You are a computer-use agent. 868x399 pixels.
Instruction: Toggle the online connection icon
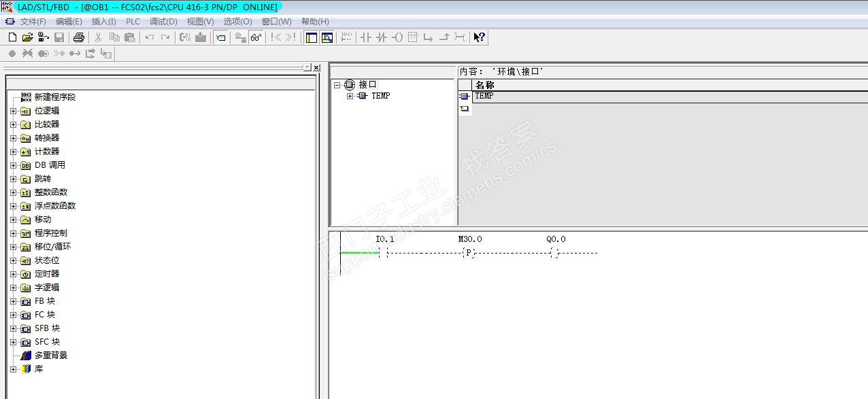click(x=241, y=37)
